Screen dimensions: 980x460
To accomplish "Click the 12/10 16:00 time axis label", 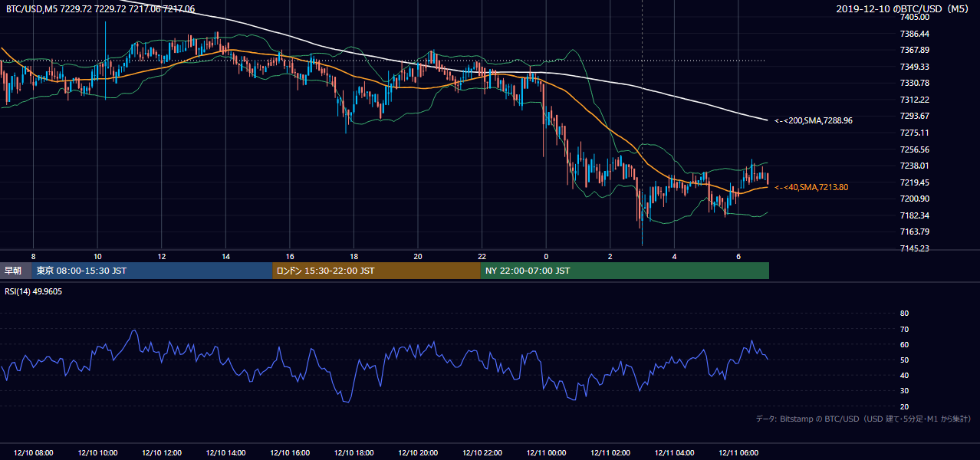I will tap(290, 453).
